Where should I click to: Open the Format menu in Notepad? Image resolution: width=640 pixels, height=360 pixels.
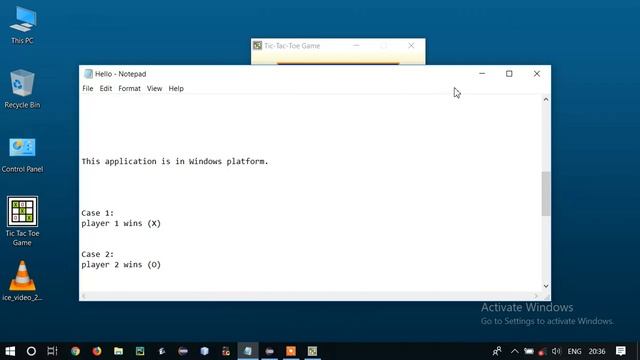pyautogui.click(x=129, y=89)
